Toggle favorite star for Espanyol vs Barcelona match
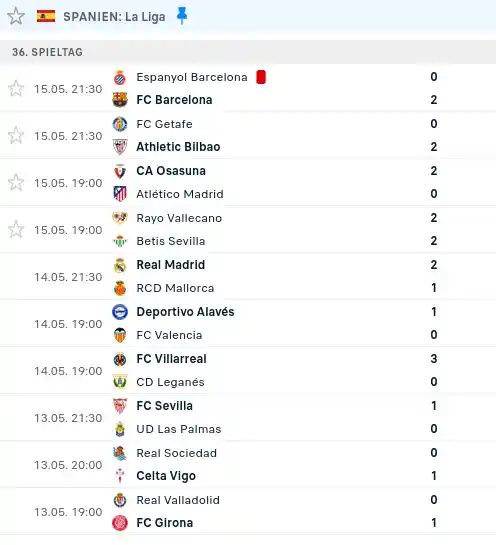The image size is (496, 545). click(16, 89)
